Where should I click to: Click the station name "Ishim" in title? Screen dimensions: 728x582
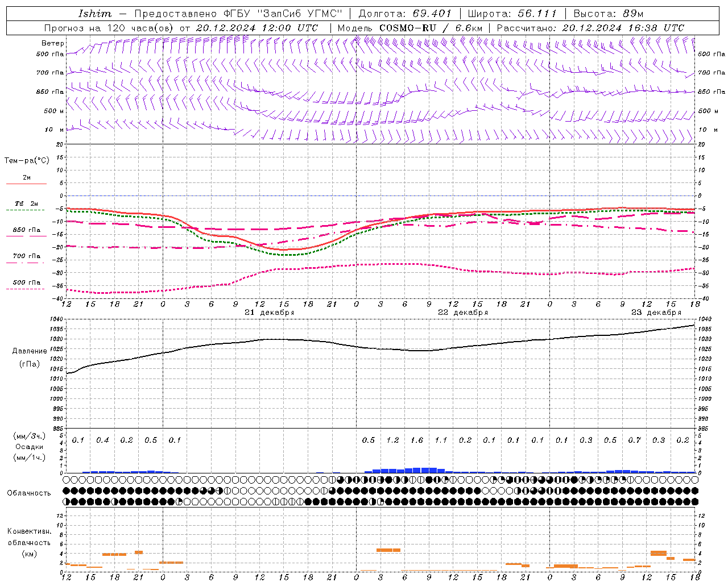[x=95, y=14]
